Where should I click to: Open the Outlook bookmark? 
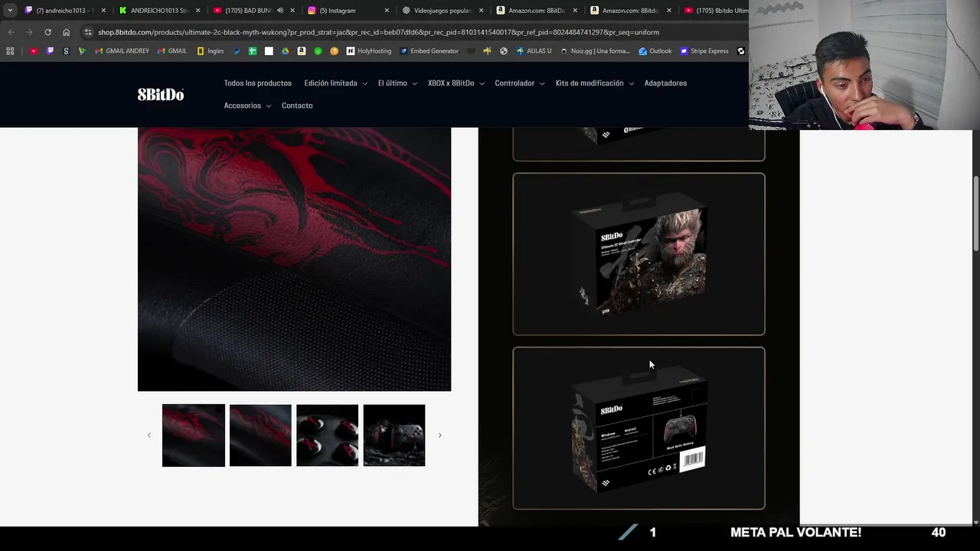click(655, 51)
